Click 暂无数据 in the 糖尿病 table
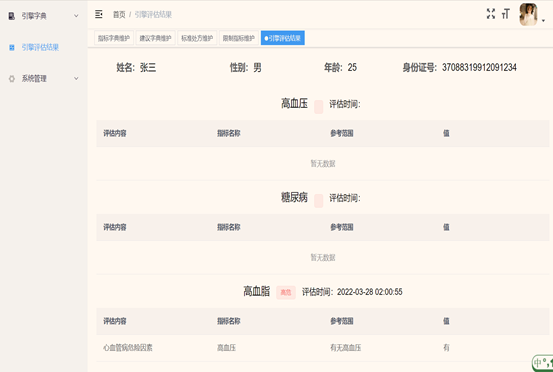Screen dimensions: 553x372 323,257
